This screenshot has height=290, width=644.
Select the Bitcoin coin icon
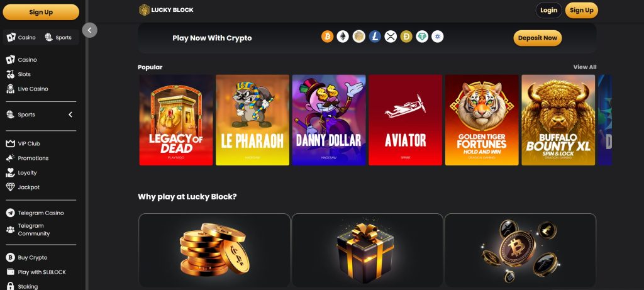[327, 37]
